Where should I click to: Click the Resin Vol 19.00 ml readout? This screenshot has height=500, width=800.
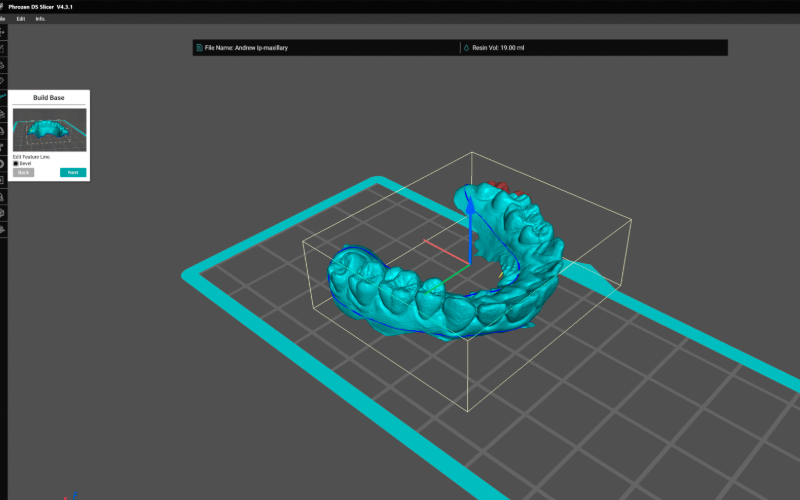(x=500, y=47)
